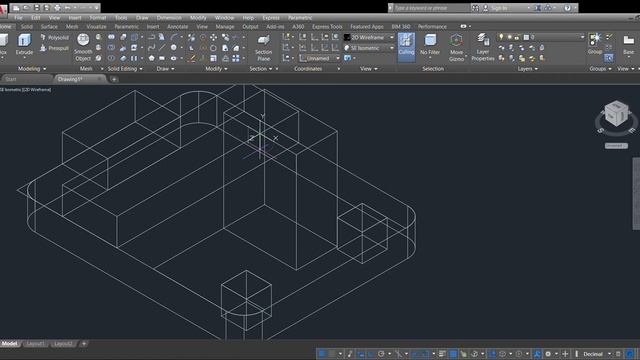This screenshot has width=640, height=360.
Task: Select the Move tool in Modify panel
Action: tap(213, 38)
